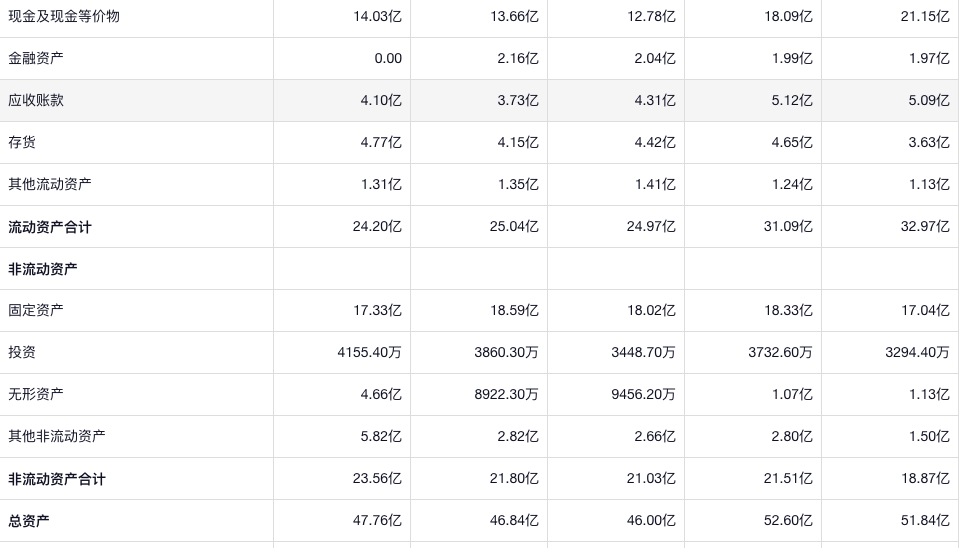The height and width of the screenshot is (548, 959).
Task: Select the 非流动资产合计 row heading
Action: click(x=57, y=479)
